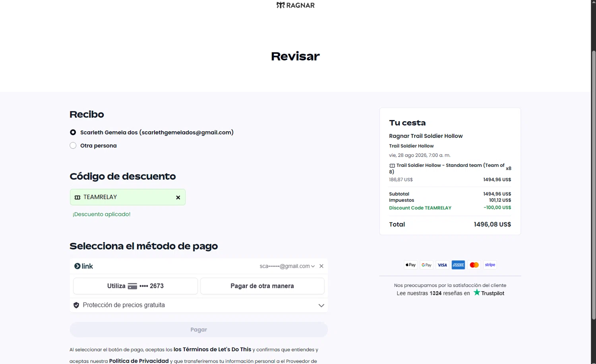The height and width of the screenshot is (364, 596).
Task: Click the Ragnar logo at top
Action: 295,5
